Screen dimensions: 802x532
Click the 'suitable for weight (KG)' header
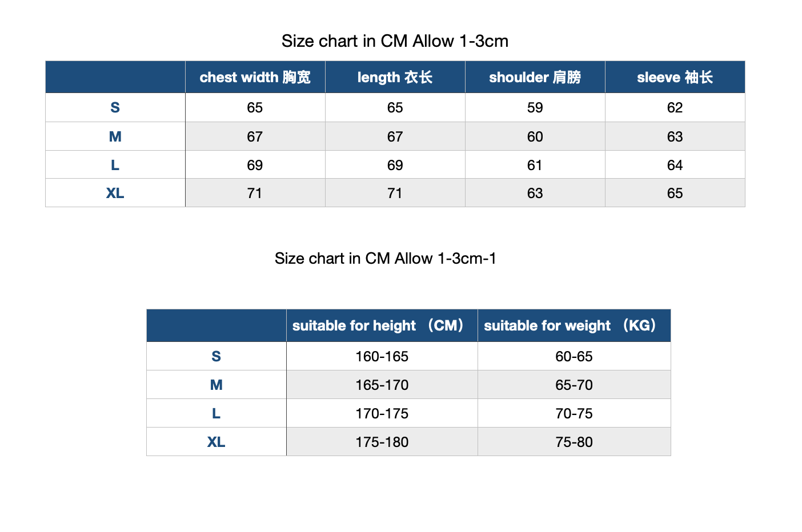574,325
